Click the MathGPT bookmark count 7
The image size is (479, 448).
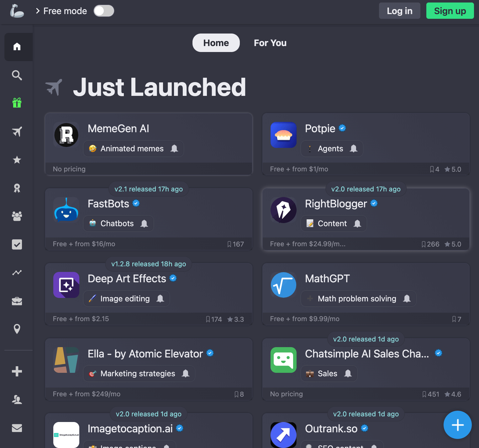coord(456,319)
